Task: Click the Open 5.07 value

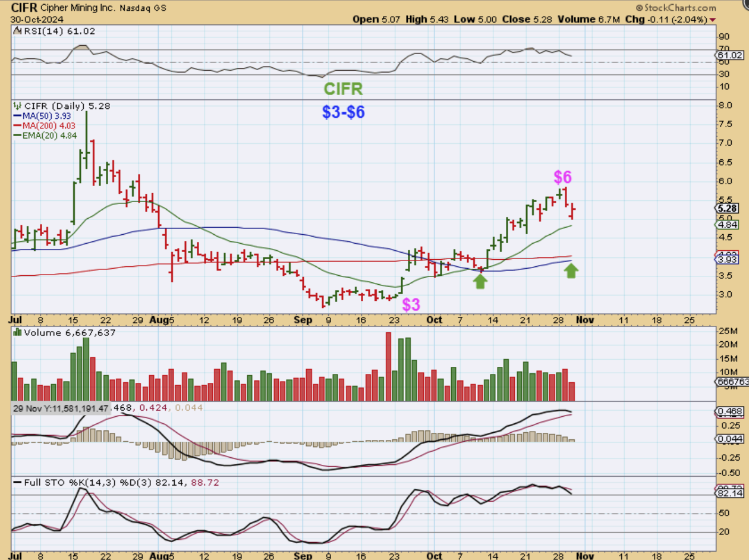Action: tap(377, 19)
